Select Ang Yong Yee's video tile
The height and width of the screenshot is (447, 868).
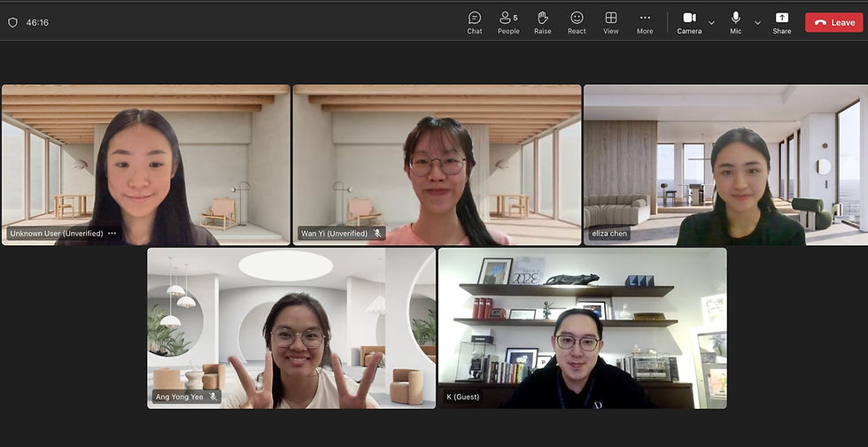point(291,328)
